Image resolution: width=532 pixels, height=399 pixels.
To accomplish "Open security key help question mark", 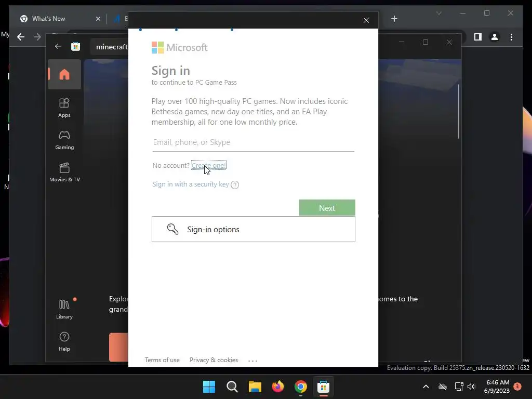I will click(x=235, y=184).
